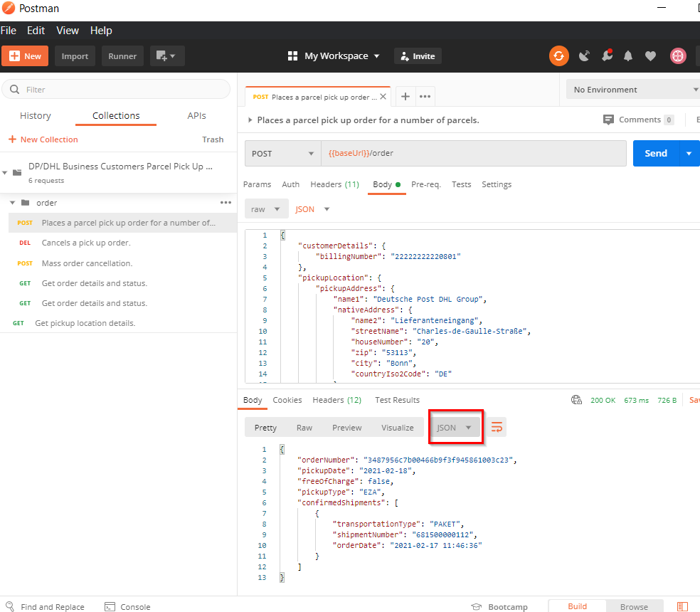Toggle the two-pane view icon bottom right
Screen dimensions: 700x612
click(682, 606)
